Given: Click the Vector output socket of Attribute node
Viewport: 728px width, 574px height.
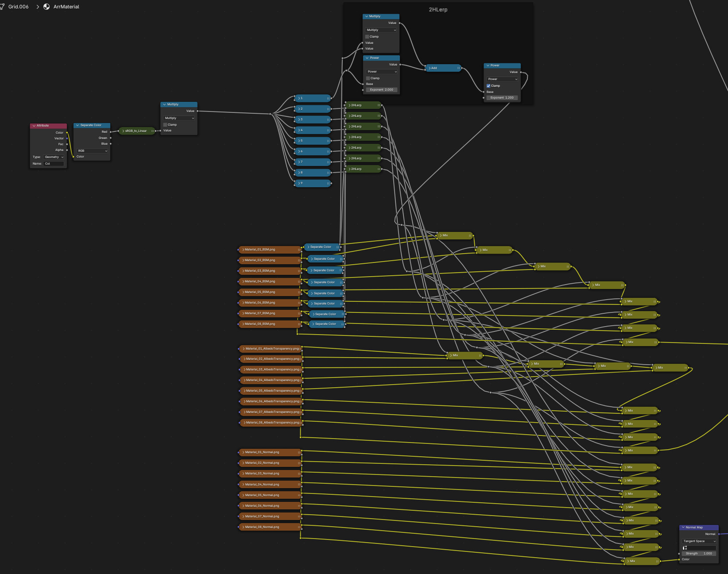Looking at the screenshot, I should (x=67, y=138).
